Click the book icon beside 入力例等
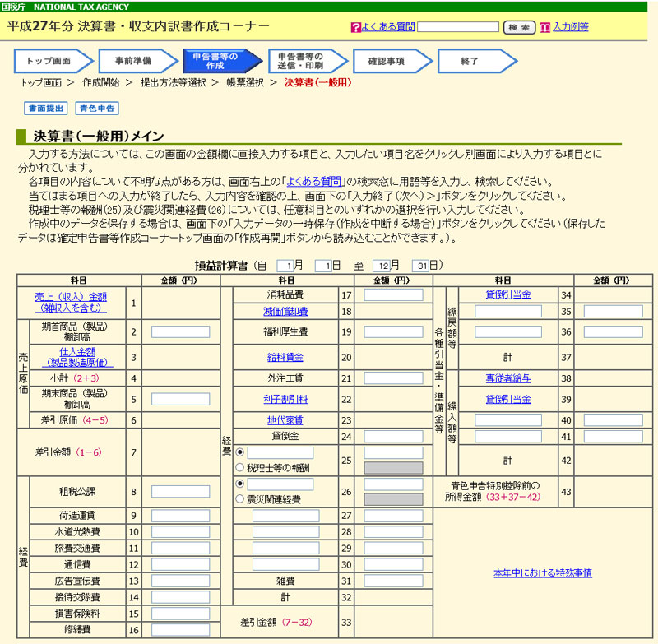This screenshot has width=658, height=644. click(544, 27)
